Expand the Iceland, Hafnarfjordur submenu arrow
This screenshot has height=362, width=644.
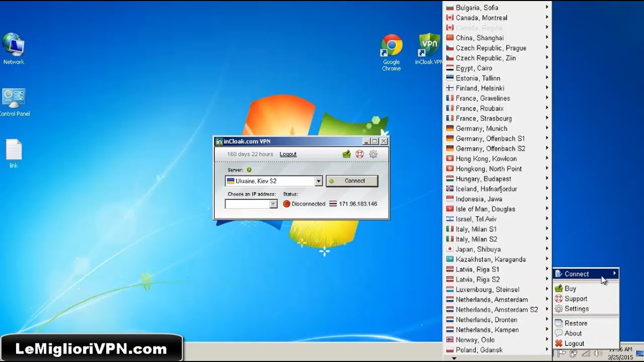coord(547,189)
